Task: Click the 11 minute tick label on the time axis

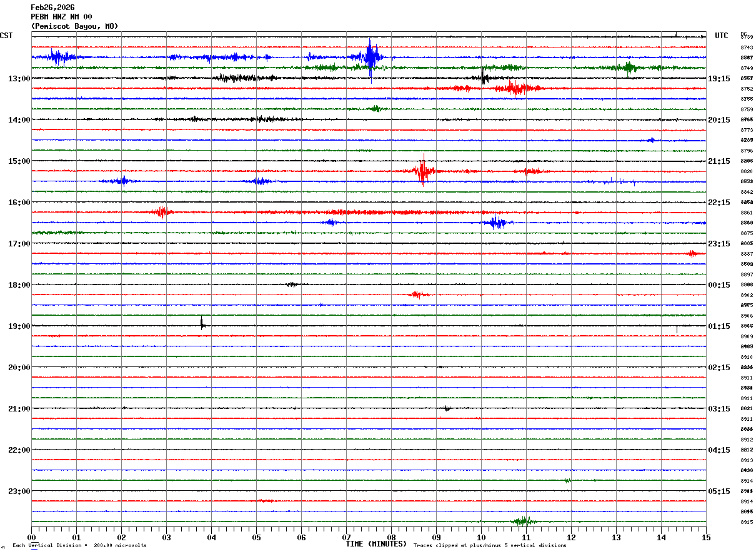Action: (x=526, y=537)
